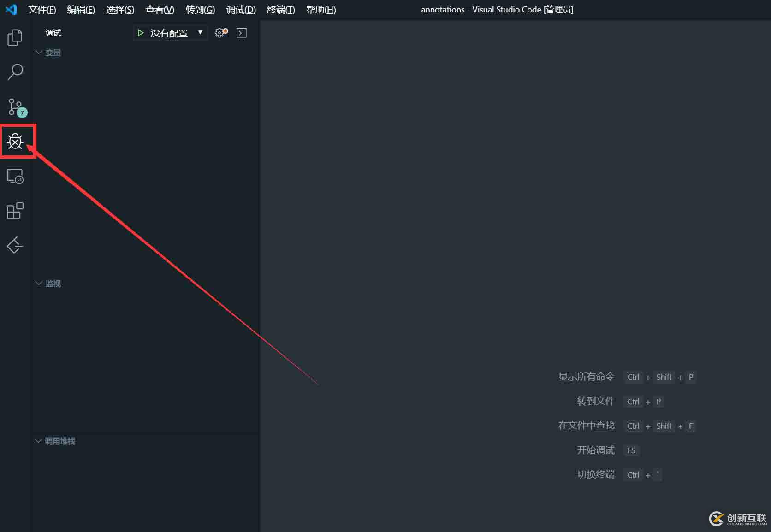Start debugging with the green play button
Screen dimensions: 771x532
click(x=140, y=32)
